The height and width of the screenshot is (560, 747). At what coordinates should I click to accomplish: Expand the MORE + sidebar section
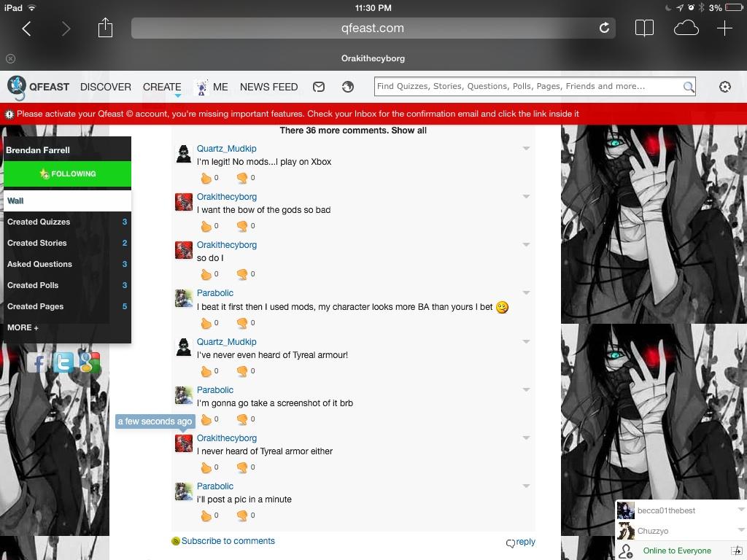23,327
